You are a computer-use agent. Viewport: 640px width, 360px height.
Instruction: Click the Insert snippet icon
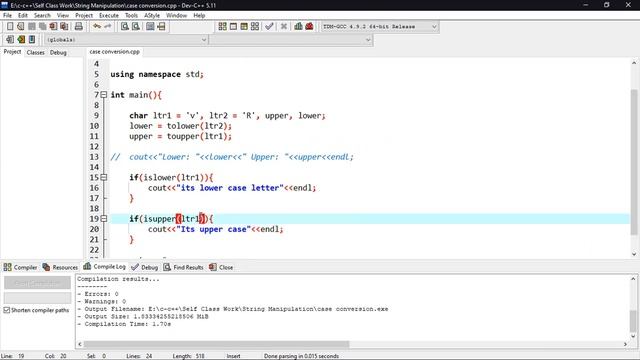point(10,40)
